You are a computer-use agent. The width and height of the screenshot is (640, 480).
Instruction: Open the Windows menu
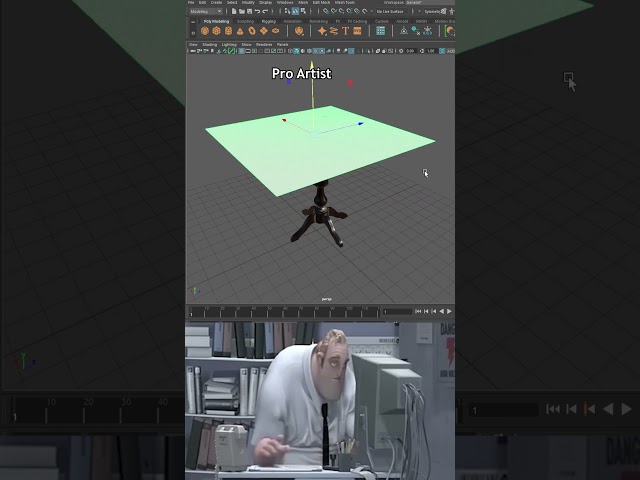tap(285, 2)
